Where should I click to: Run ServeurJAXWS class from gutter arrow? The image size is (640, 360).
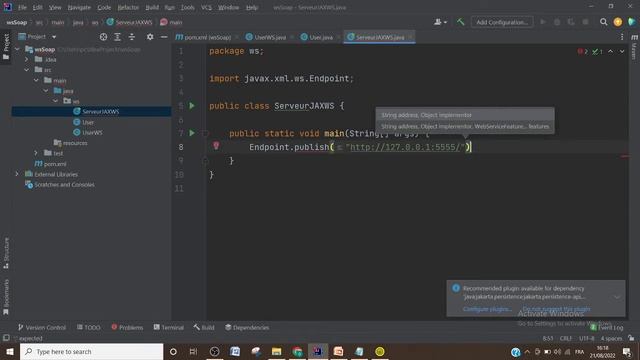(192, 106)
